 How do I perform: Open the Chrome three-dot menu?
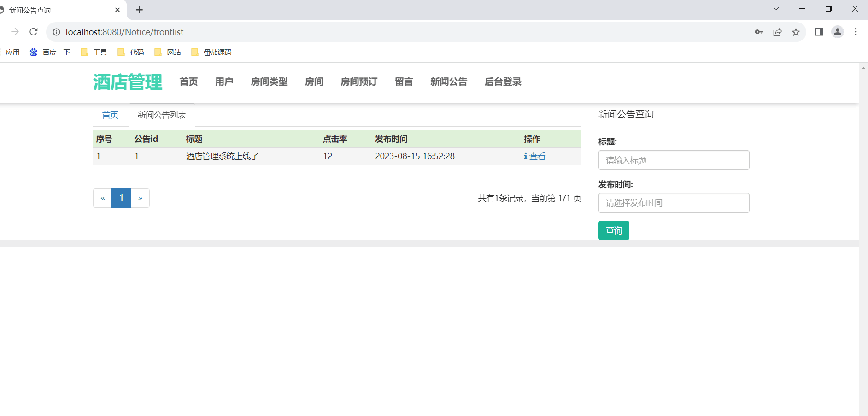click(x=856, y=32)
